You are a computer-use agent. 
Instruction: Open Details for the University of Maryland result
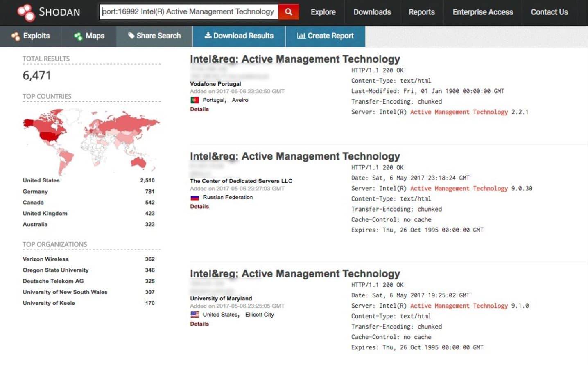pyautogui.click(x=199, y=324)
